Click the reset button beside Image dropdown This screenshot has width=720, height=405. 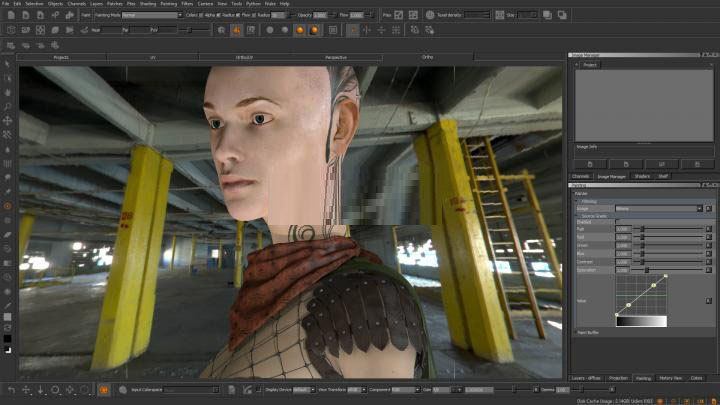(709, 208)
